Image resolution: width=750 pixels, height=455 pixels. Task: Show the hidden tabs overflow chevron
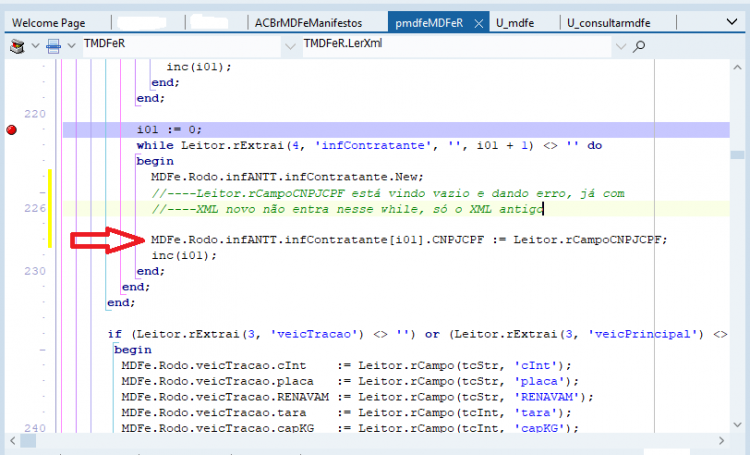[x=731, y=22]
